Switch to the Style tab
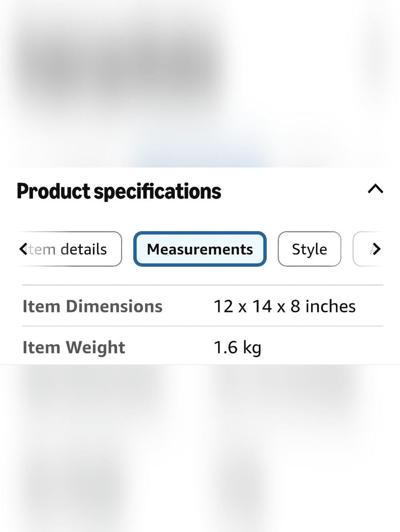This screenshot has width=400, height=532. tap(310, 249)
